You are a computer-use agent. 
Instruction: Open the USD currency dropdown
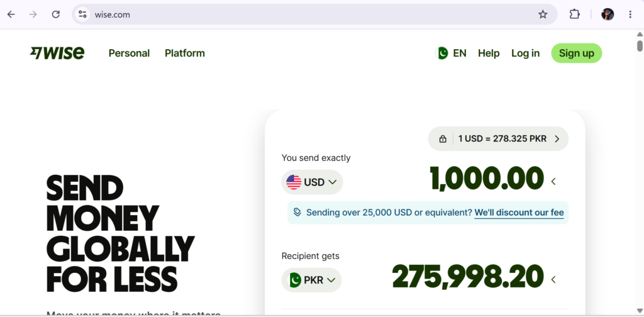[x=312, y=182]
